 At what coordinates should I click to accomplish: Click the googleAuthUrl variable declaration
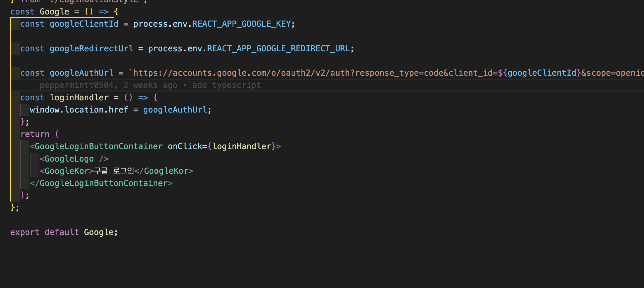[81, 73]
